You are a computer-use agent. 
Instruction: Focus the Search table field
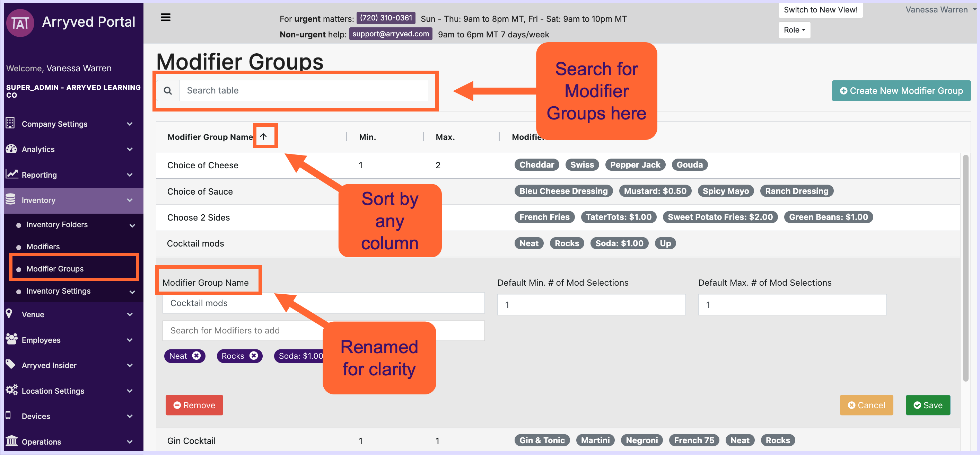(303, 90)
